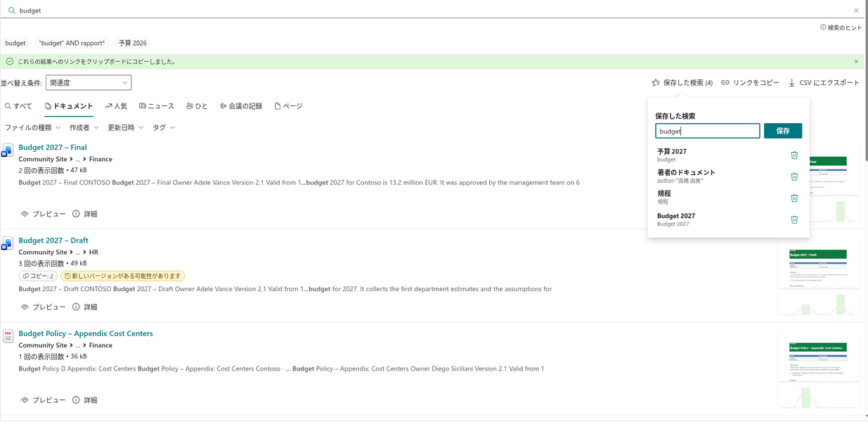868x443 pixels.
Task: Click 新しいバージョンがある可能性があります badge
Action: pos(123,276)
